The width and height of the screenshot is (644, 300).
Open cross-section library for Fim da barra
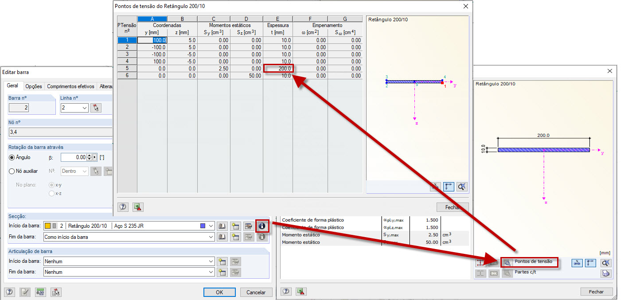(x=222, y=237)
